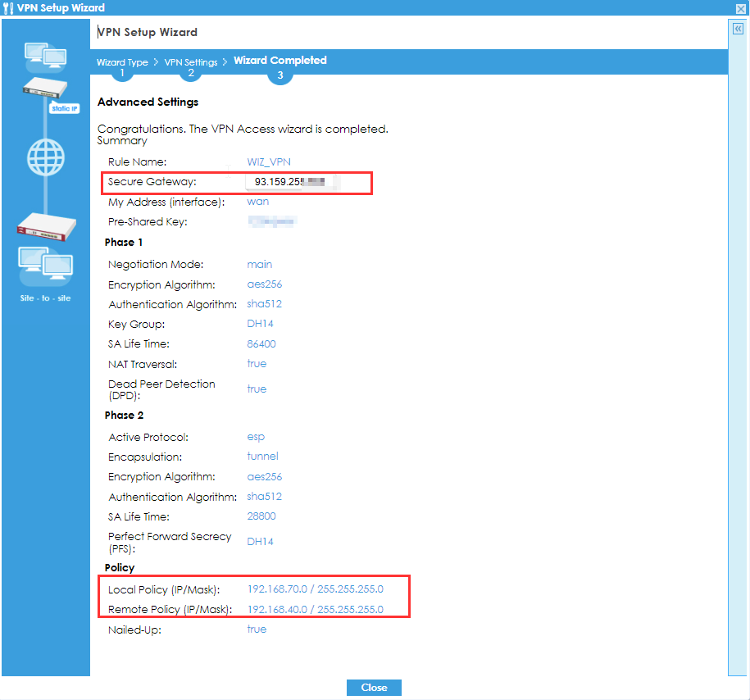Select the networked computers icon in sidebar
Image resolution: width=750 pixels, height=700 pixels.
point(45,55)
